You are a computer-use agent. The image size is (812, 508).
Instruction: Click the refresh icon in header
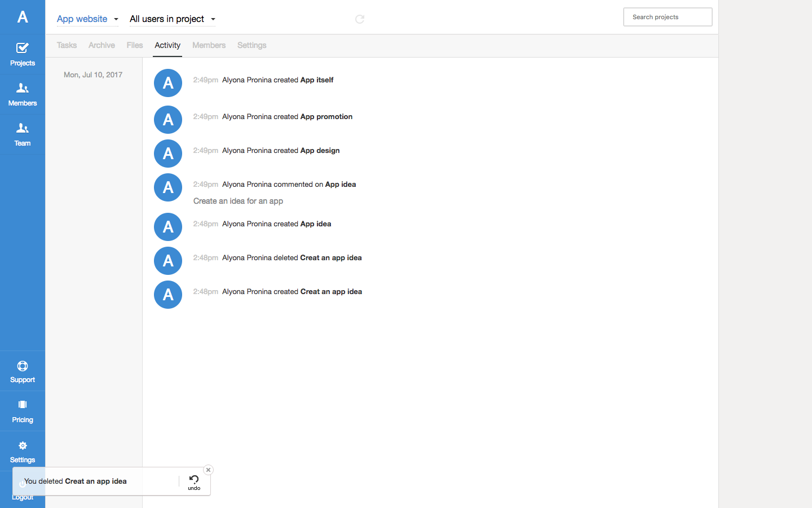tap(360, 19)
